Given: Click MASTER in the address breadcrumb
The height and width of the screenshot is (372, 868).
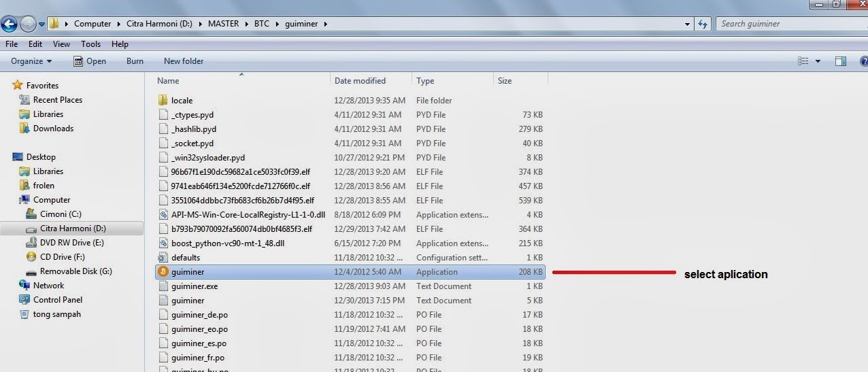Looking at the screenshot, I should click(223, 24).
